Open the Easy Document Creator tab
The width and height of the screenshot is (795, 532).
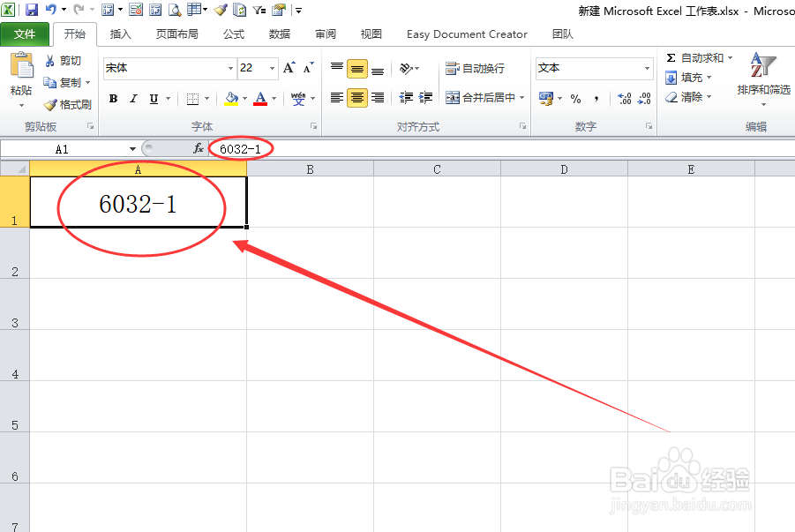click(x=467, y=34)
